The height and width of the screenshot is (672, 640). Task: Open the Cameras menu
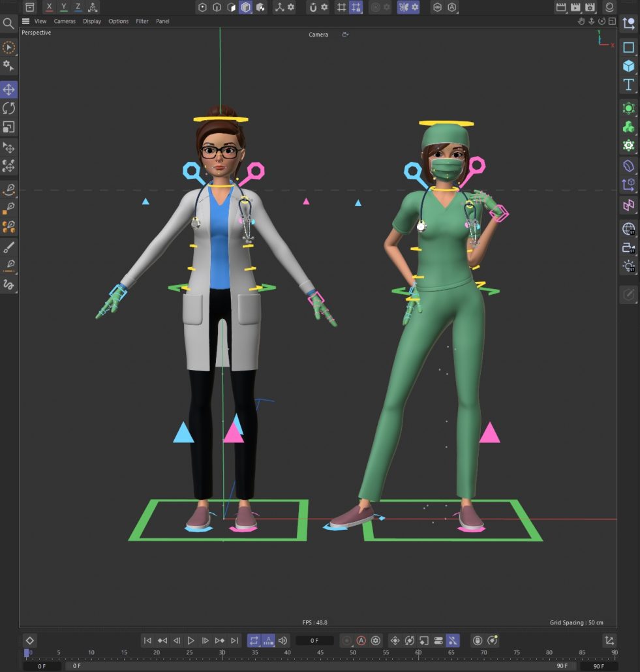click(65, 21)
